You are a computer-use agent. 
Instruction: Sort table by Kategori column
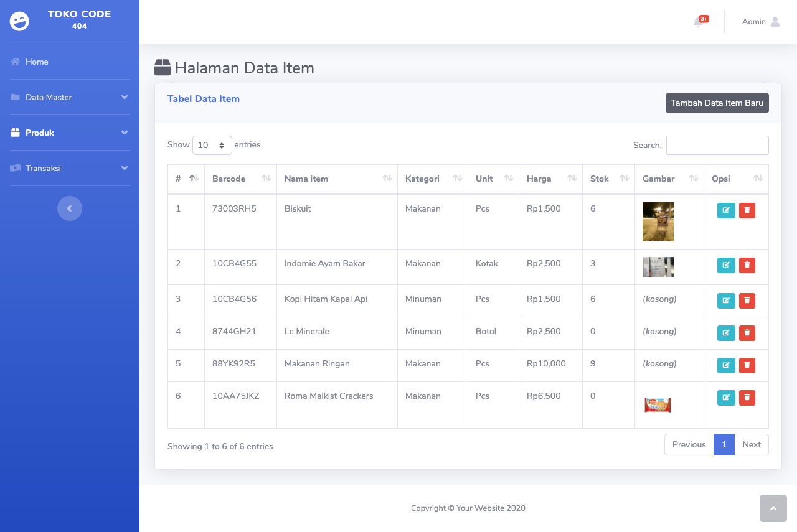433,179
